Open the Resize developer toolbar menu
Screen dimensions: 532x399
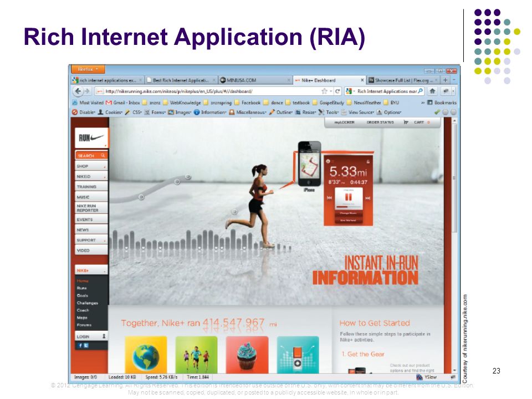pyautogui.click(x=305, y=112)
